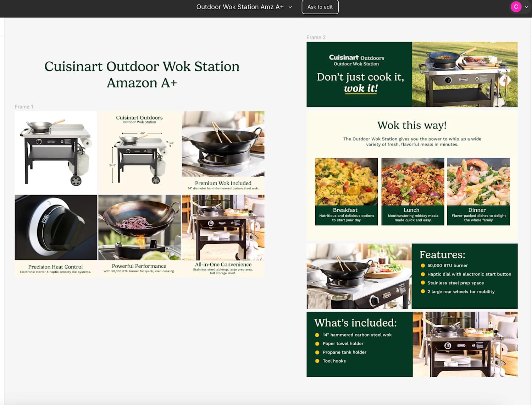Click the Cuisinart Outdoor Wok Station heading
The image size is (532, 405).
tap(142, 74)
